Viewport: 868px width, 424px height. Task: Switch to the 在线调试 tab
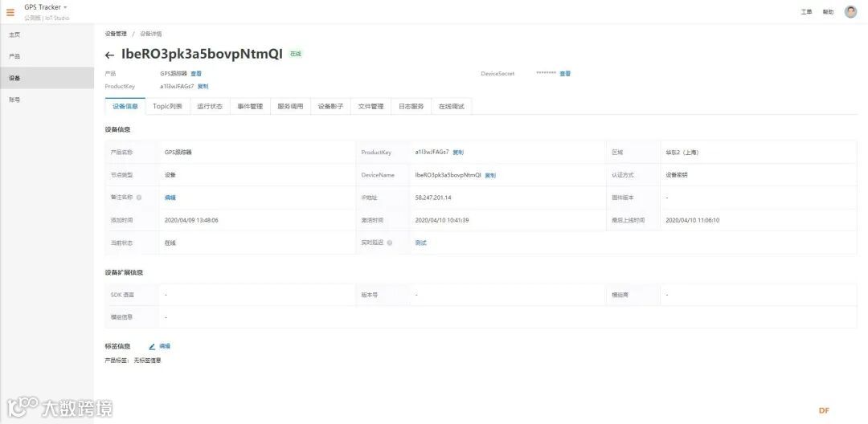click(451, 107)
